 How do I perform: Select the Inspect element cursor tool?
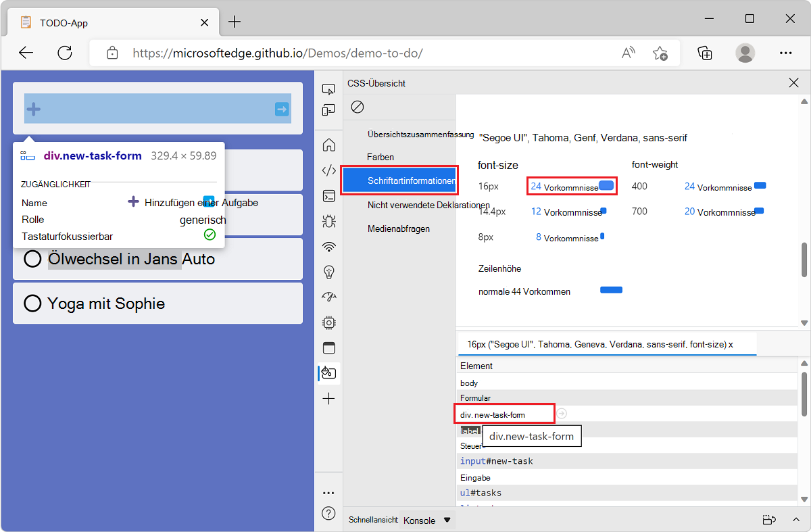[x=328, y=89]
